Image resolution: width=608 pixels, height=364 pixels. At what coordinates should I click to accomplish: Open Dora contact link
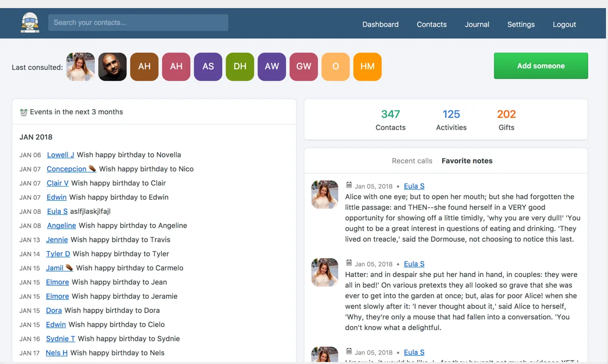(x=54, y=310)
